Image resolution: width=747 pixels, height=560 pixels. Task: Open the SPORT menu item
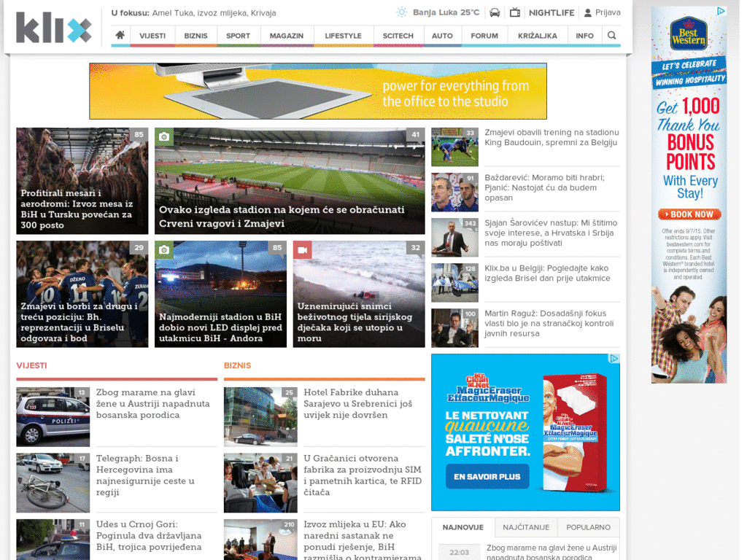coord(238,36)
